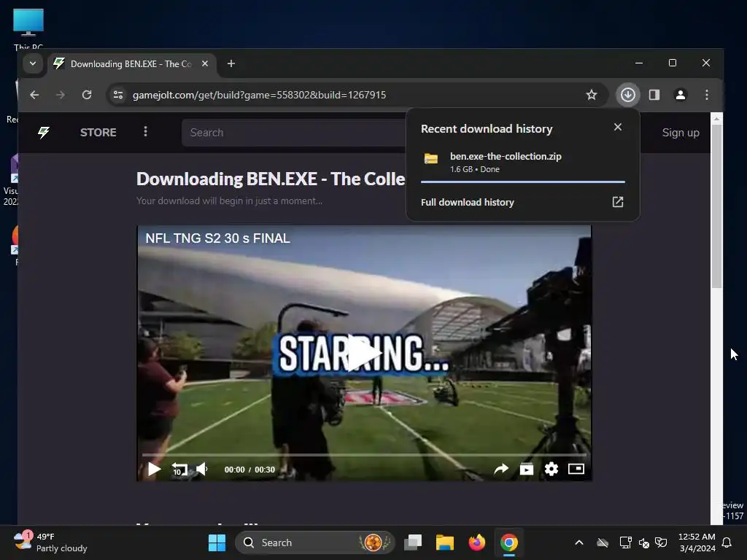Click the Chrome taskbar icon
Image resolution: width=747 pixels, height=560 pixels.
point(508,542)
